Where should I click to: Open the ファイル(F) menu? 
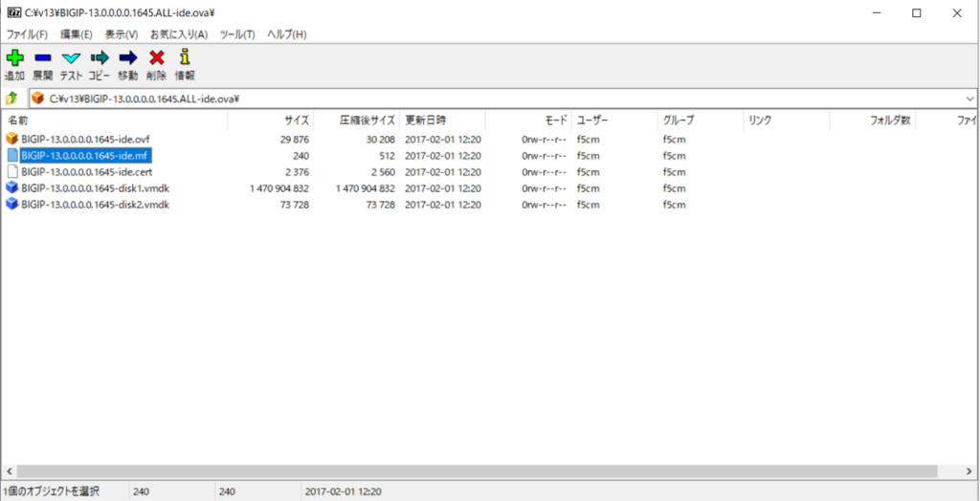point(27,34)
